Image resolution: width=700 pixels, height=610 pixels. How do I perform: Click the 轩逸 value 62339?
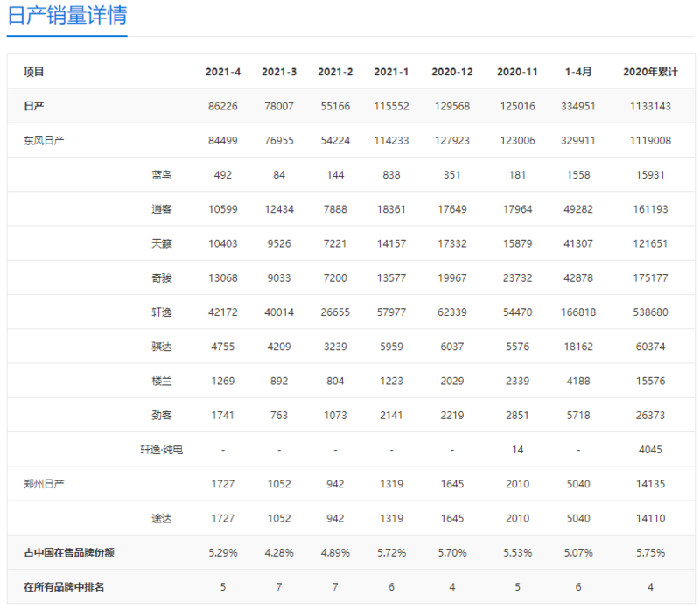[x=452, y=312]
